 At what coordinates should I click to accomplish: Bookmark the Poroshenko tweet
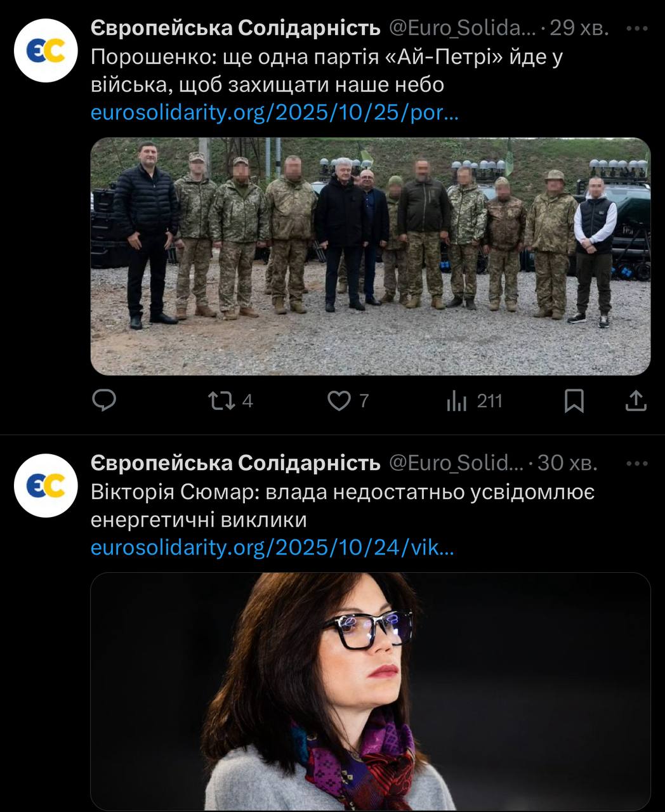pos(574,401)
